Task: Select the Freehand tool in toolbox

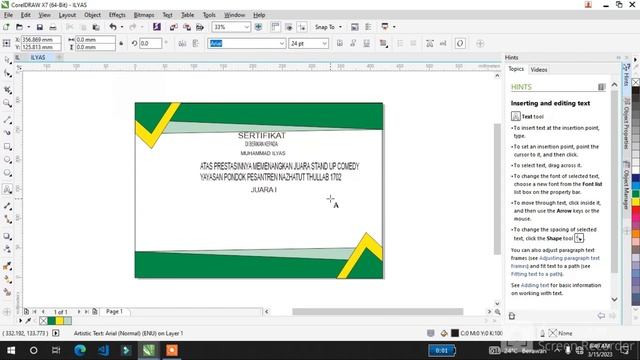Action: click(7, 119)
